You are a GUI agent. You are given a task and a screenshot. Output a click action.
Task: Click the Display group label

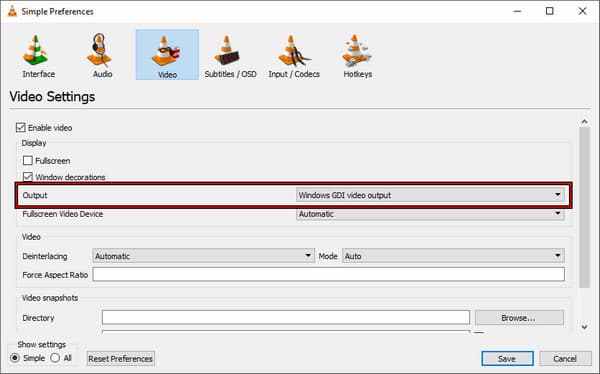pyautogui.click(x=34, y=143)
